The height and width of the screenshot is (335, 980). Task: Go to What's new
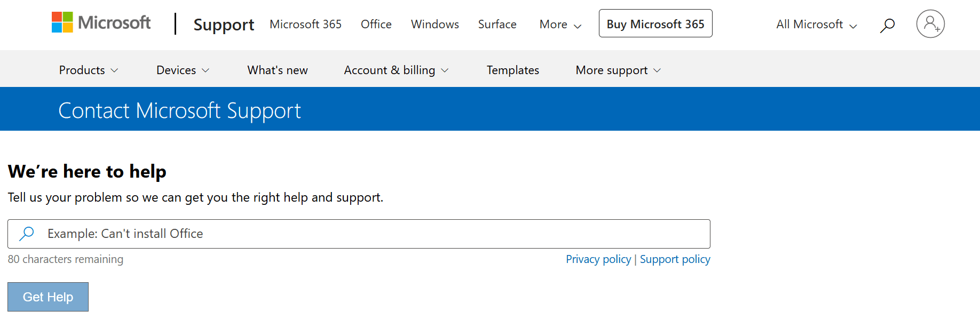click(278, 70)
